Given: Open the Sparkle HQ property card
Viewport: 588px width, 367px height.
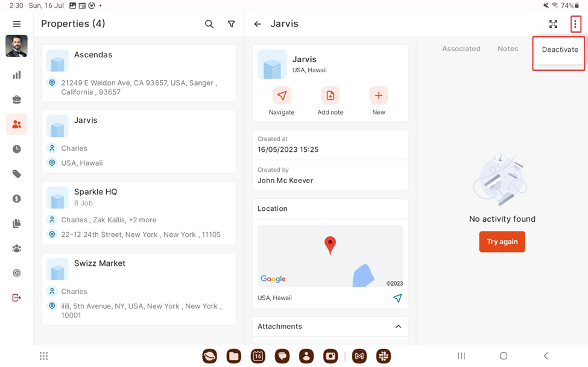Looking at the screenshot, I should point(139,213).
